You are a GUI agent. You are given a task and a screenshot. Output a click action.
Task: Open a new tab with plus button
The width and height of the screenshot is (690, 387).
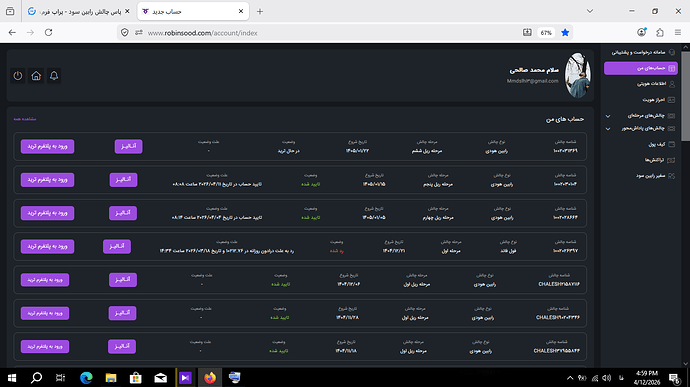[x=260, y=11]
